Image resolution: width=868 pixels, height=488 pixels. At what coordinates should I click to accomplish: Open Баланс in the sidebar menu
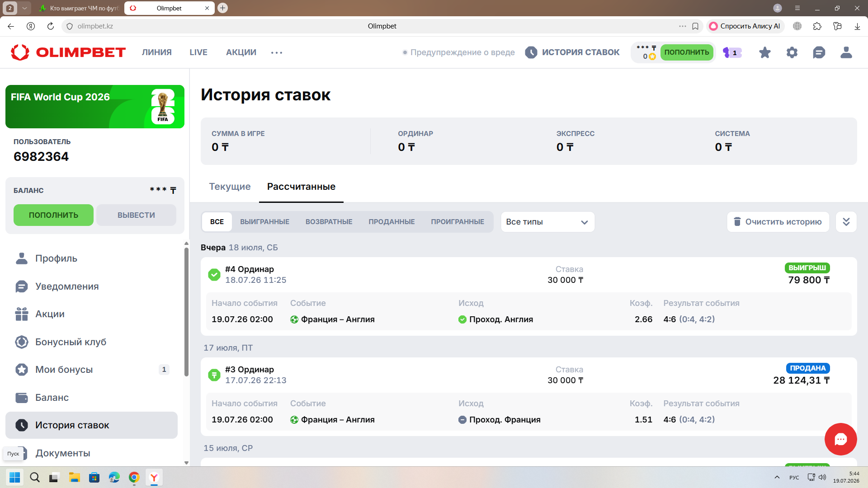pyautogui.click(x=91, y=398)
